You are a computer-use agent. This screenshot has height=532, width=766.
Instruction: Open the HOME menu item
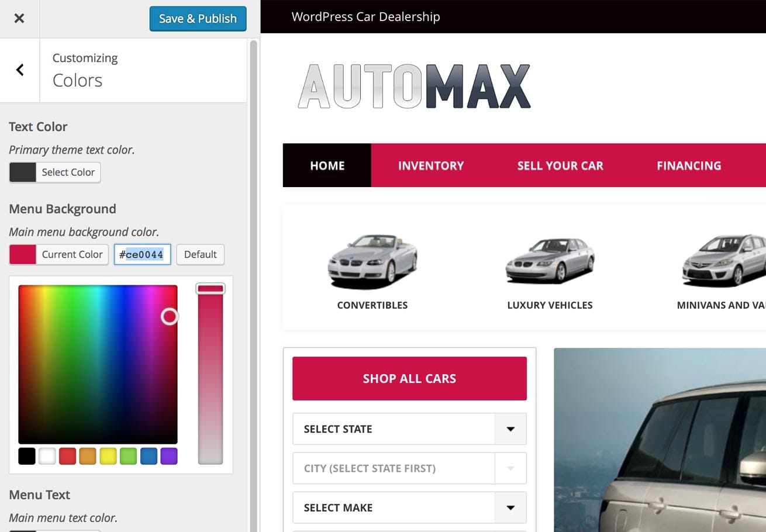(x=327, y=165)
